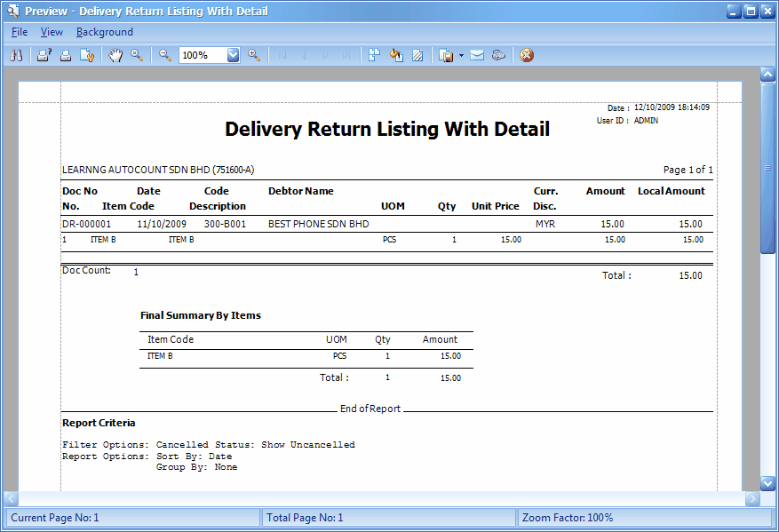Click the date 11/10/2009
This screenshot has width=779, height=532.
point(162,224)
